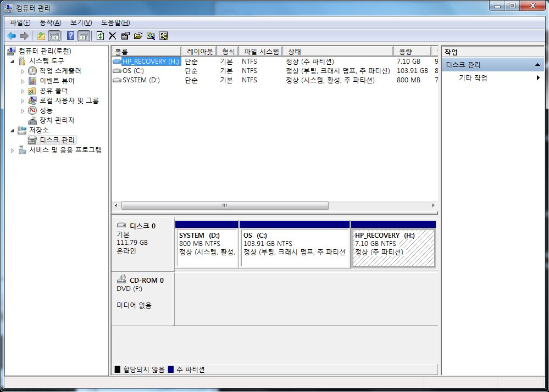Click the volume list scroll left arrow

coord(116,206)
